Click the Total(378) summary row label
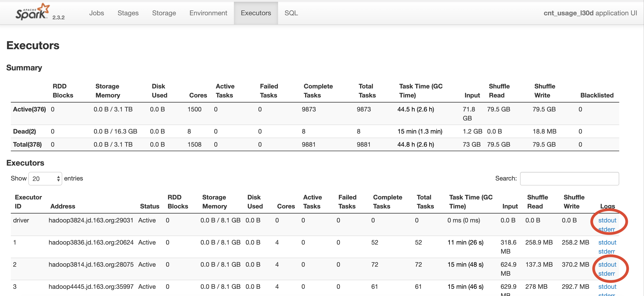The width and height of the screenshot is (644, 296). tap(27, 144)
